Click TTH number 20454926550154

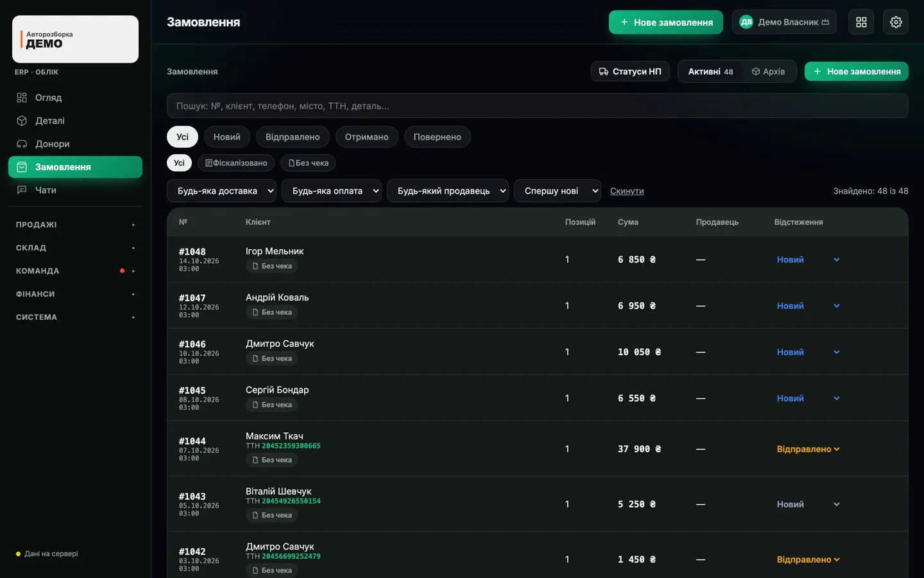[x=291, y=501]
